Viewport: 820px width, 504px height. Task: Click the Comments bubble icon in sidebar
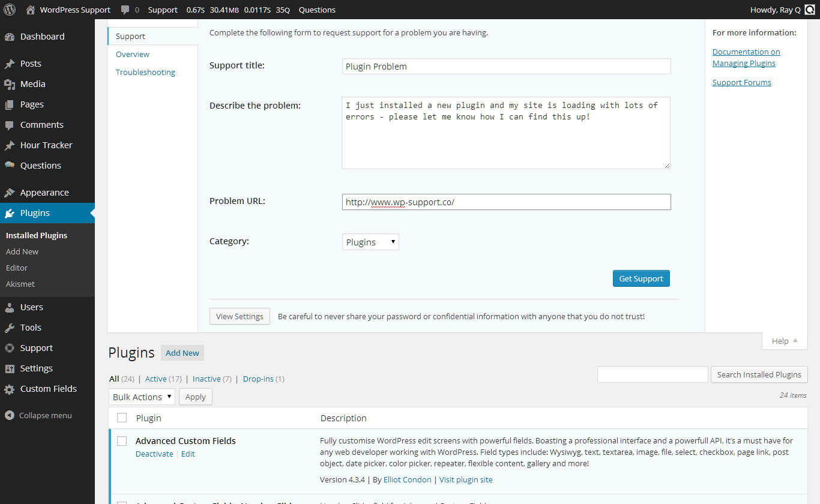click(x=10, y=125)
